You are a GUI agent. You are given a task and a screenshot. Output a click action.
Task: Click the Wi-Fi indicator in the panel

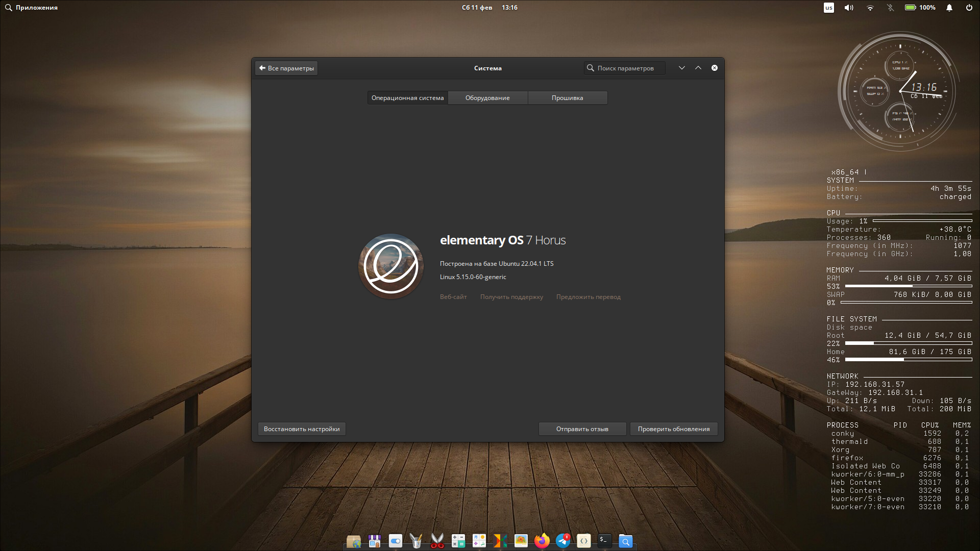coord(869,8)
